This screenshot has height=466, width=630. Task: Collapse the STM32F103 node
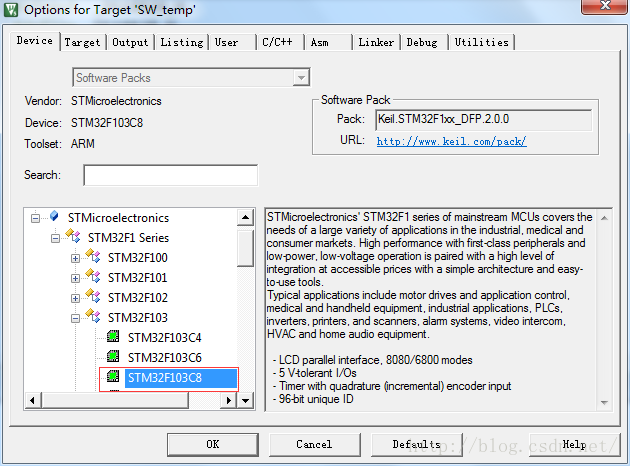point(75,319)
